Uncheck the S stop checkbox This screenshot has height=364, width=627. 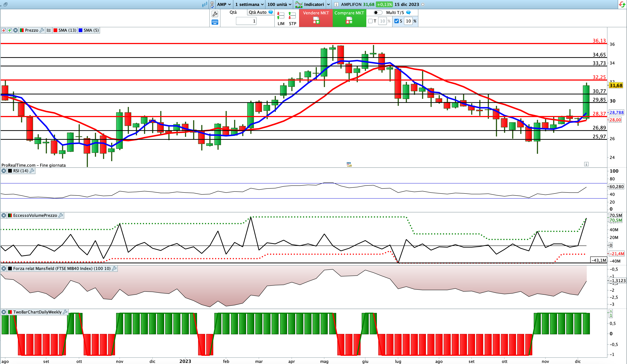tap(397, 21)
